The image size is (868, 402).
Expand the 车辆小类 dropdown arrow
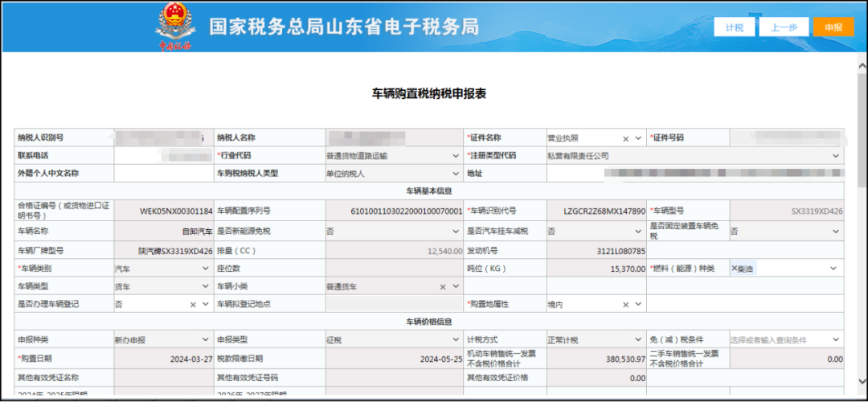point(456,287)
